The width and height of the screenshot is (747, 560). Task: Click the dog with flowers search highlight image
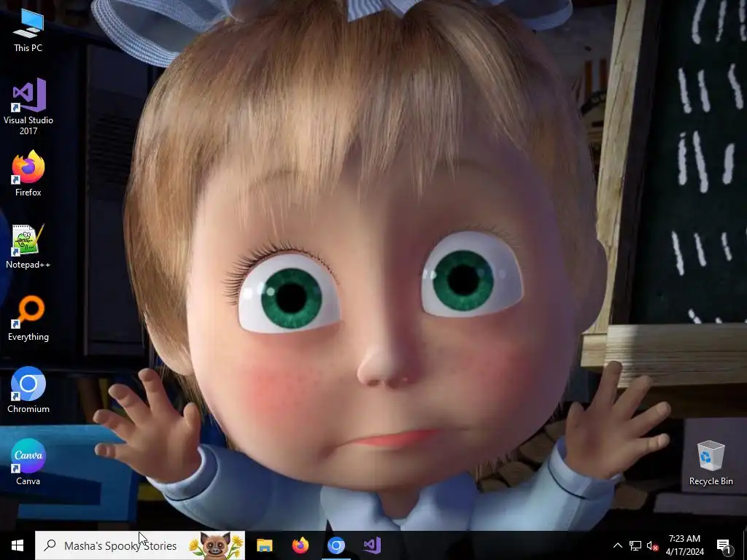[216, 545]
